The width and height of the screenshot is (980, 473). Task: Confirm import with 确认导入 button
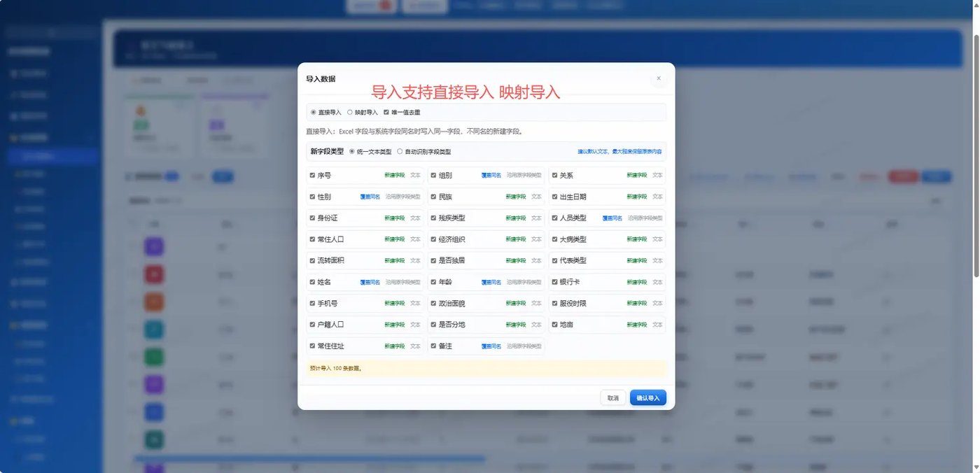(648, 398)
